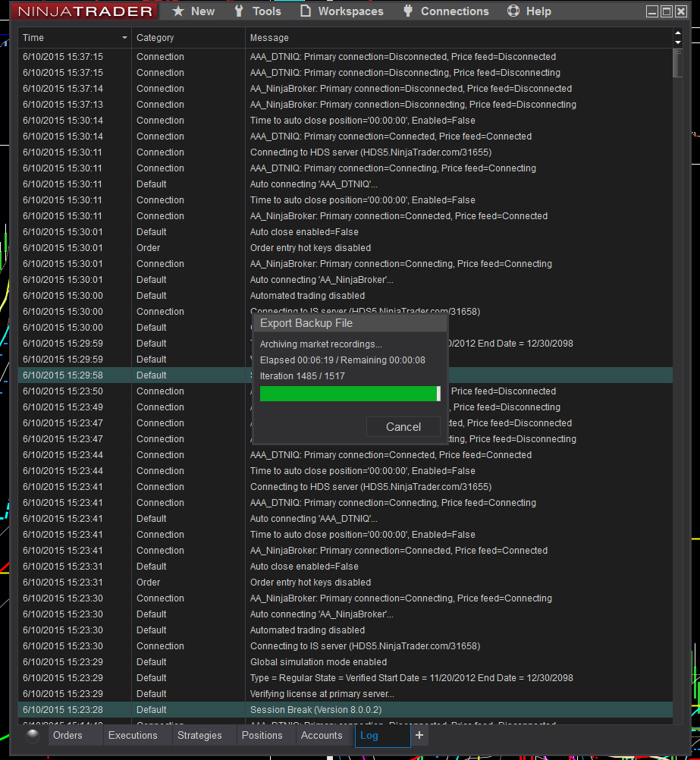700x760 pixels.
Task: Click 'Connecting to IS server' message at 15:23:30
Action: 365,646
